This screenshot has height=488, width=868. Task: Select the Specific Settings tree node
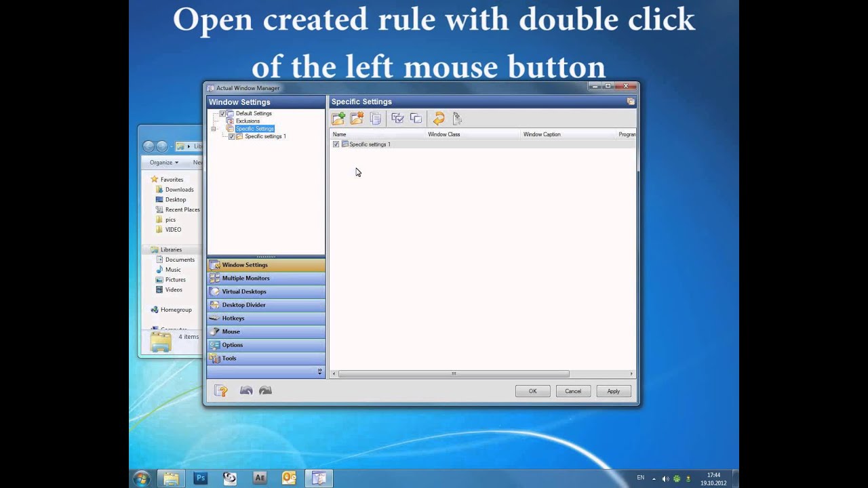coord(255,129)
